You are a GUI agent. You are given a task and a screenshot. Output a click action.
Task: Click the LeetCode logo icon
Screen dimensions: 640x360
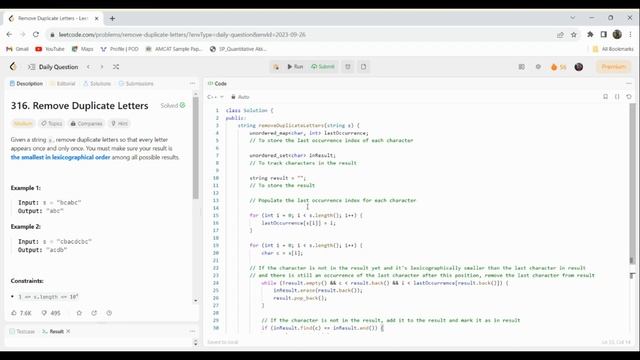[x=13, y=67]
